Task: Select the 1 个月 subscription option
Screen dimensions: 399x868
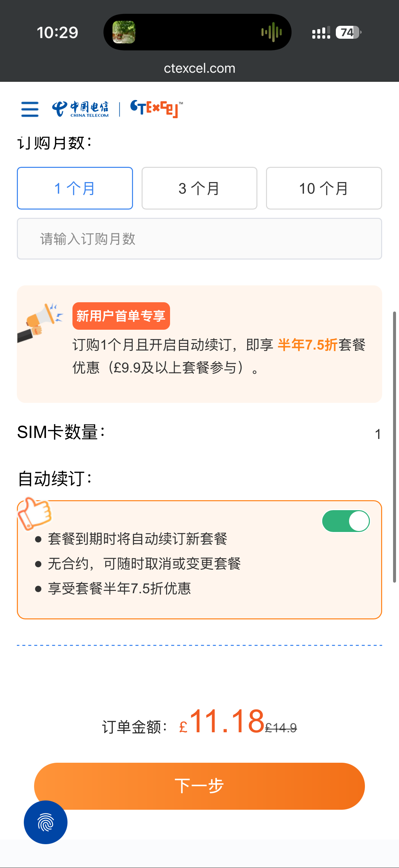Action: pos(75,188)
